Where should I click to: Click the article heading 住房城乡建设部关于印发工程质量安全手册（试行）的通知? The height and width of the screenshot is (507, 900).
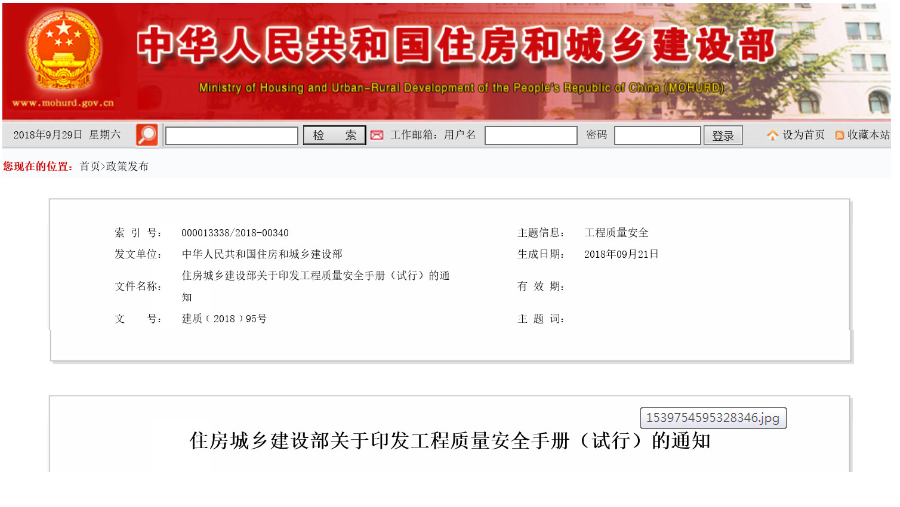[450, 441]
